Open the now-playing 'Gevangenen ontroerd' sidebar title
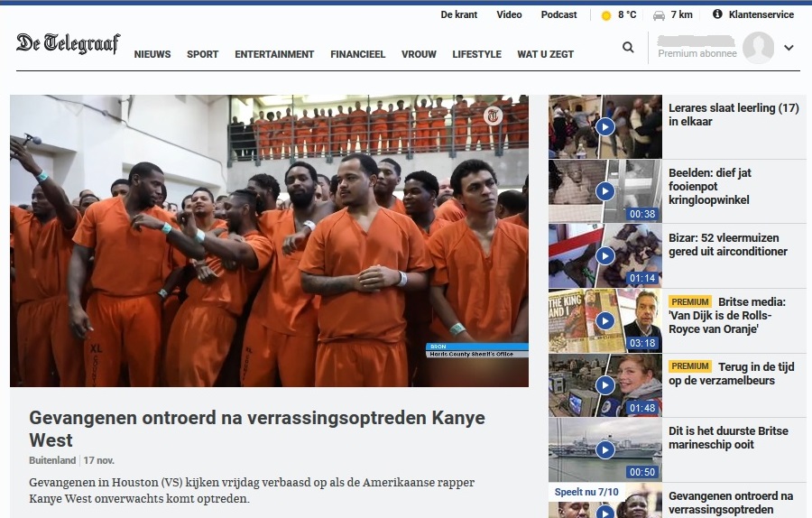The height and width of the screenshot is (518, 812). coord(731,503)
